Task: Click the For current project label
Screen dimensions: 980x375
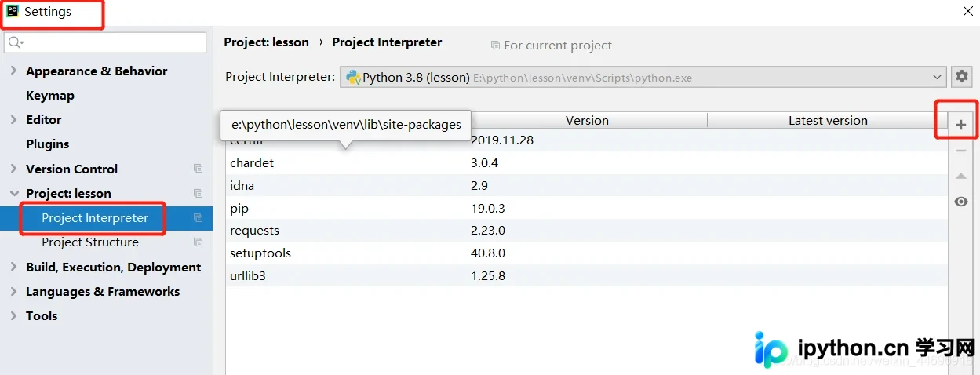Action: coord(558,46)
